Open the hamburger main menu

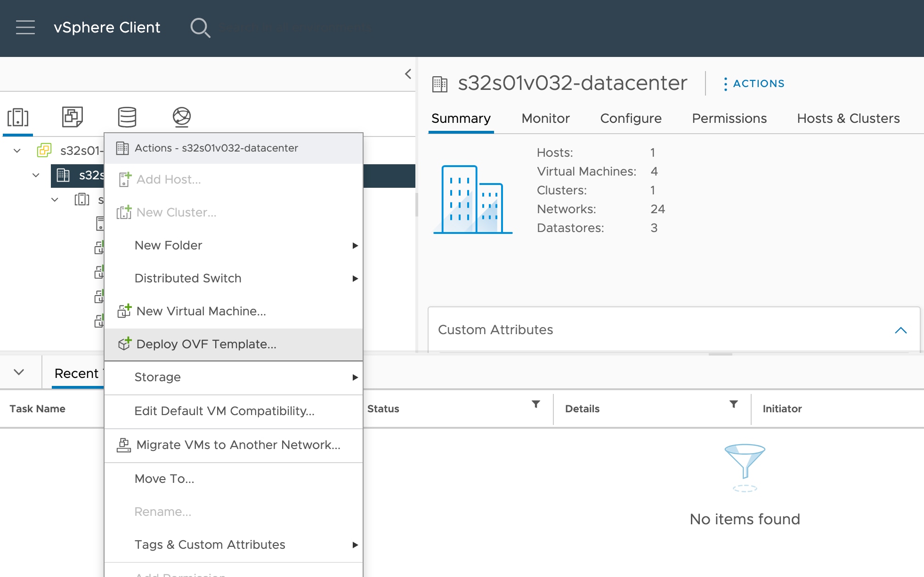tap(25, 27)
